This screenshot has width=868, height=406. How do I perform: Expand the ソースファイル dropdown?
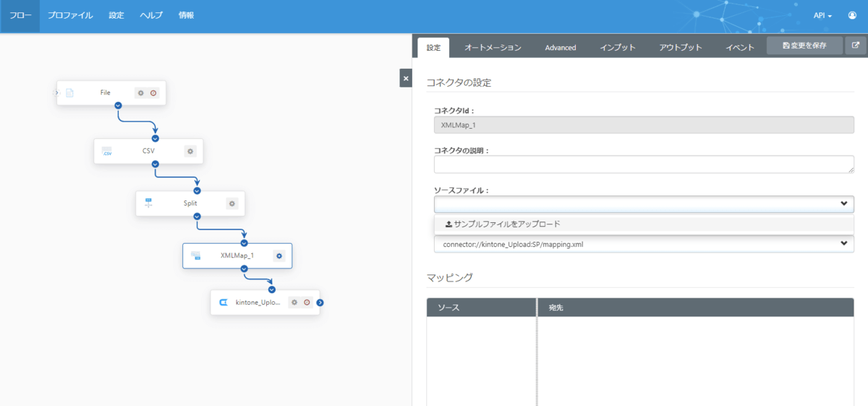[644, 204]
